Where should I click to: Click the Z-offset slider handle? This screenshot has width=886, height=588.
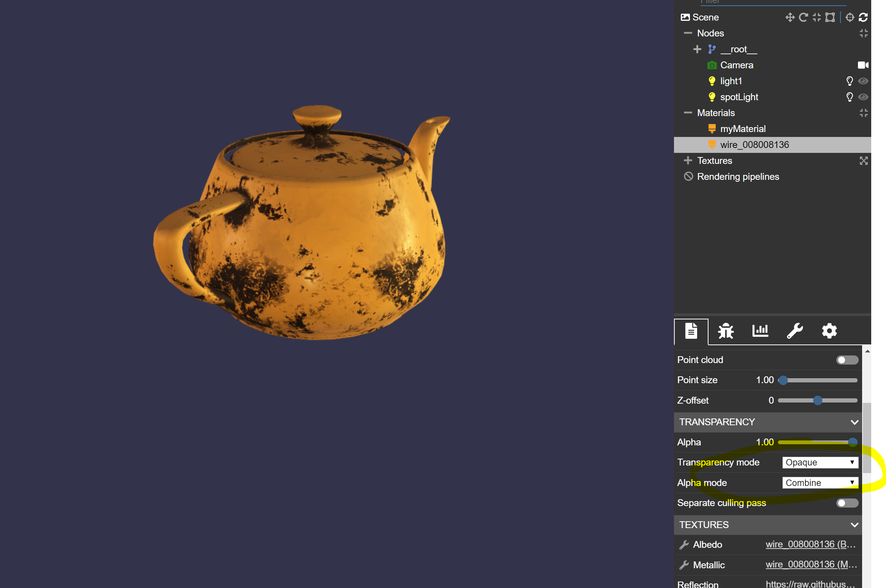(818, 401)
